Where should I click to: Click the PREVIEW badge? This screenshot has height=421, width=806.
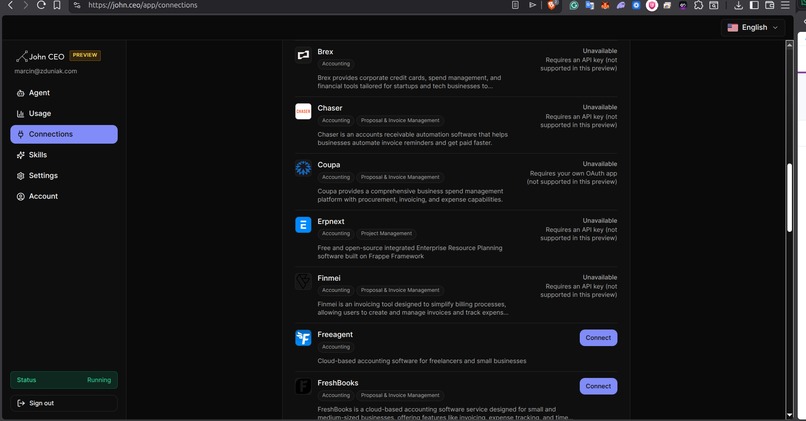click(x=85, y=55)
